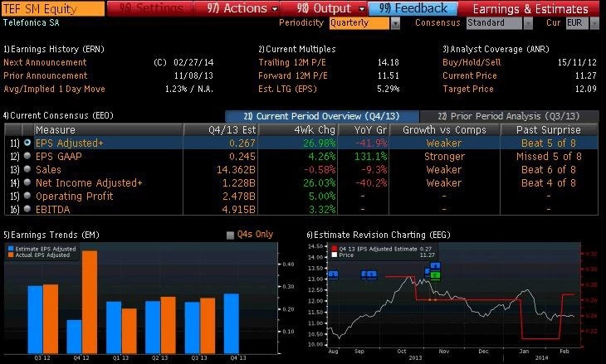Image resolution: width=606 pixels, height=364 pixels.
Task: Open 4) Current Consensus (EEO) link
Action: click(x=58, y=115)
